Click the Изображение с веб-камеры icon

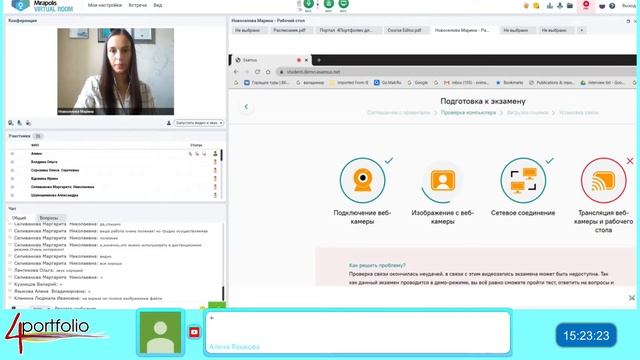(443, 180)
